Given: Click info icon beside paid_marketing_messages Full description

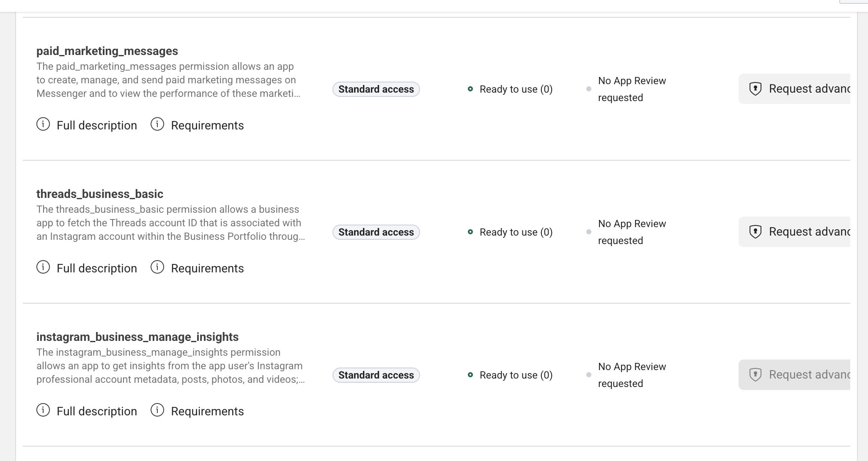Looking at the screenshot, I should (43, 124).
